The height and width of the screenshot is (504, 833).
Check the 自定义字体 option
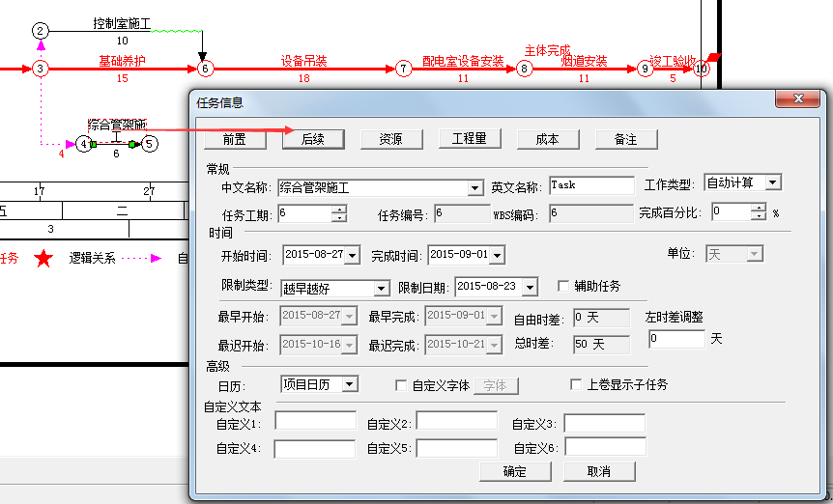(402, 385)
